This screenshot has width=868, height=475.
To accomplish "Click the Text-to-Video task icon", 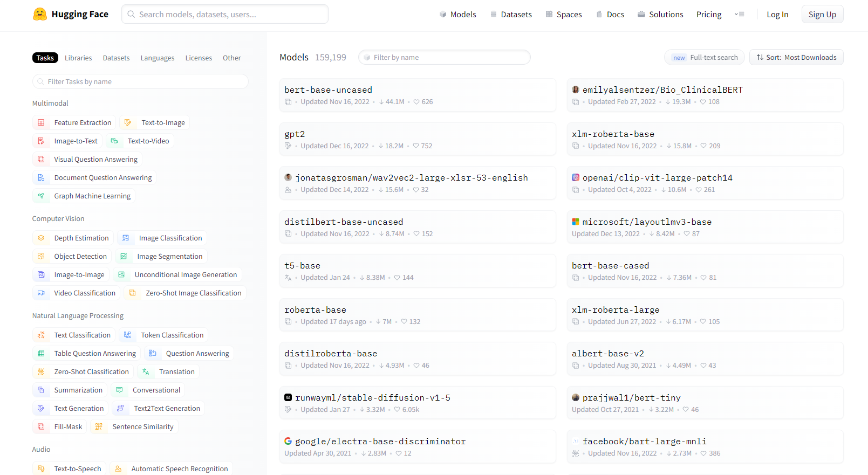I will [114, 141].
